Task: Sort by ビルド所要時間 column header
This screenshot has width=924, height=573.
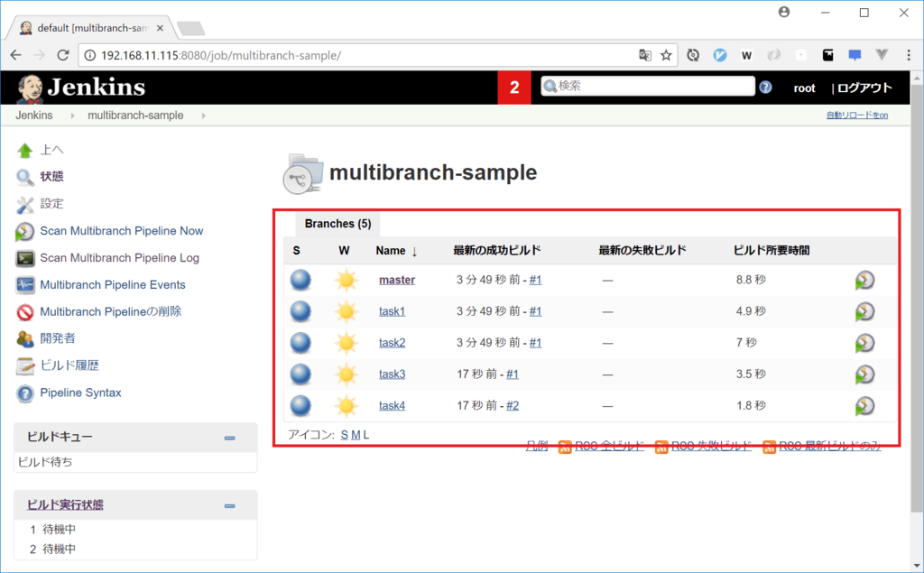Action: (772, 251)
